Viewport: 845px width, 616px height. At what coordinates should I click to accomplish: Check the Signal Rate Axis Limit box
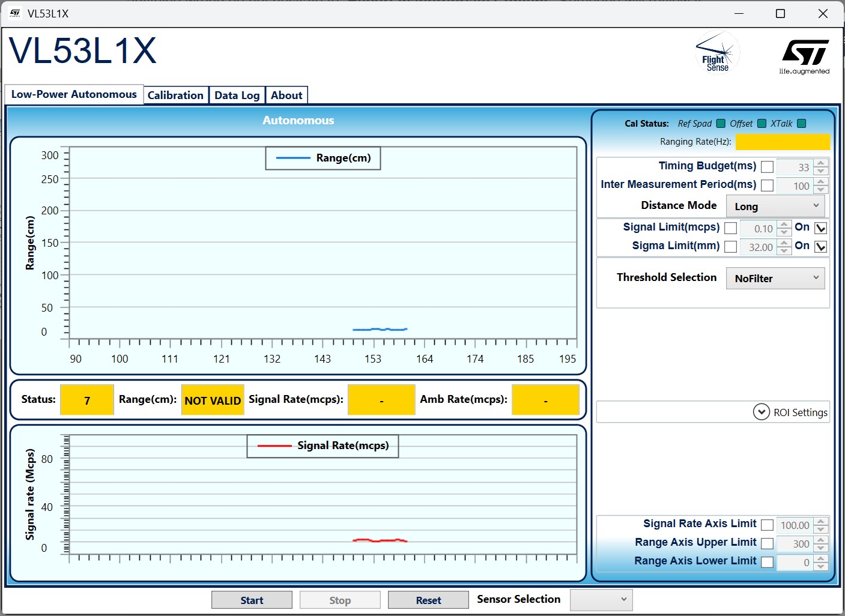767,525
